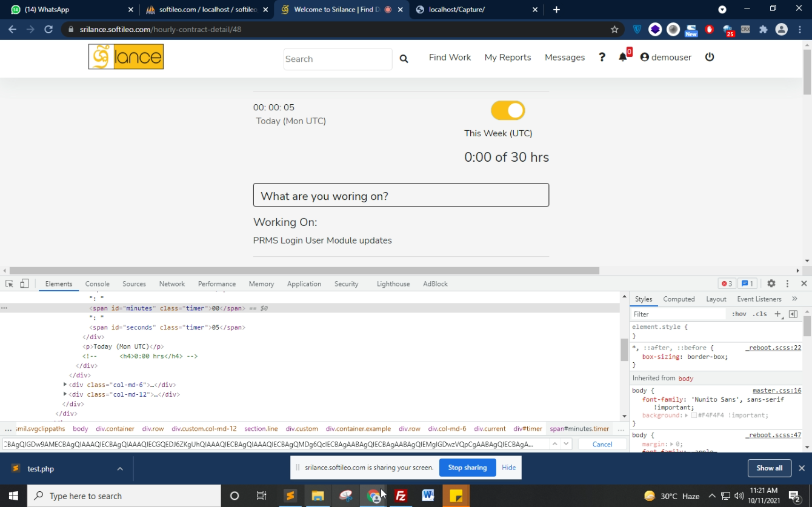Toggle the device toolbar icon
The image size is (812, 507).
point(24,283)
